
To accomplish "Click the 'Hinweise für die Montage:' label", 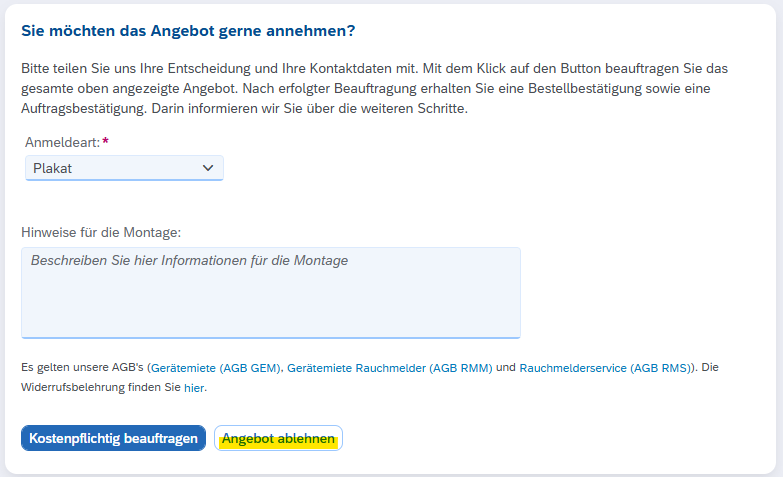I will [101, 233].
